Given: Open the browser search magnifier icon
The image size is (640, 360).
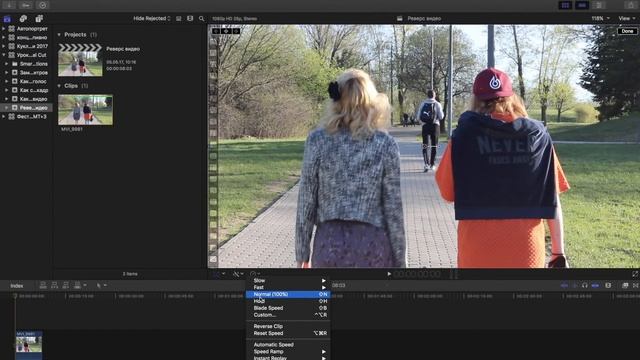Looking at the screenshot, I should 202,18.
